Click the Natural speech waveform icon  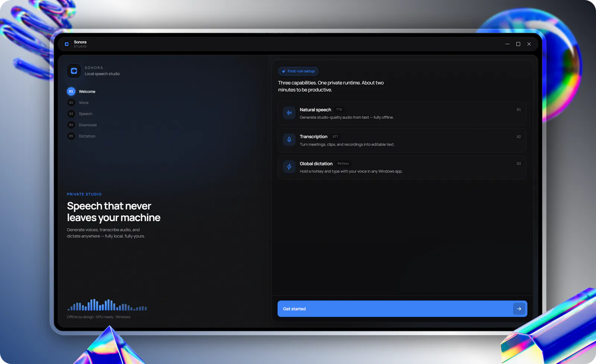[x=289, y=113]
